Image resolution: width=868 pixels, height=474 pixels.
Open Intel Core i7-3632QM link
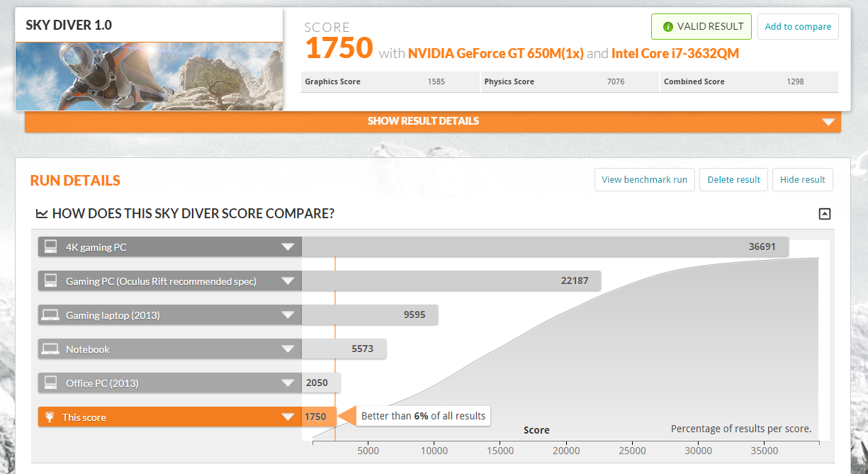coord(675,54)
